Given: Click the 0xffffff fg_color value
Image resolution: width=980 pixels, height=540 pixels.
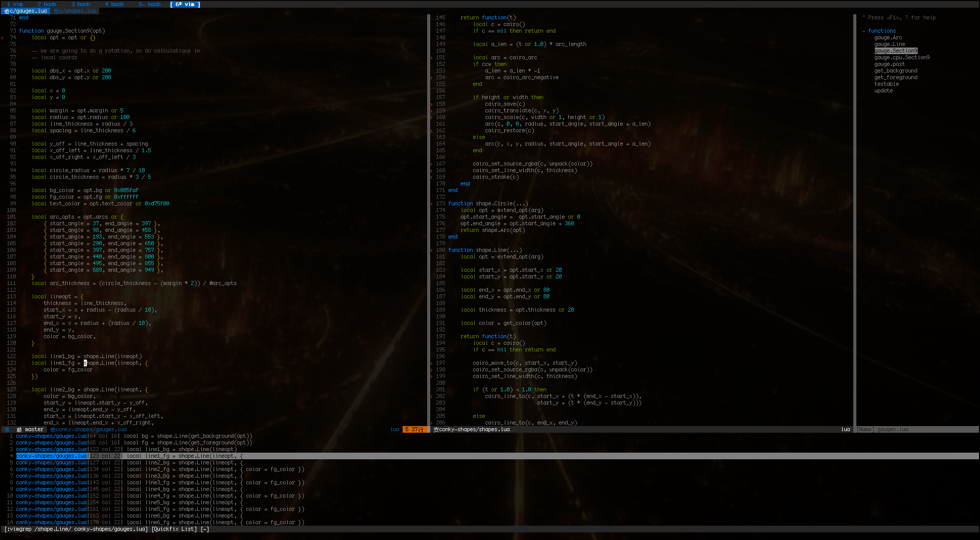Looking at the screenshot, I should pos(126,197).
